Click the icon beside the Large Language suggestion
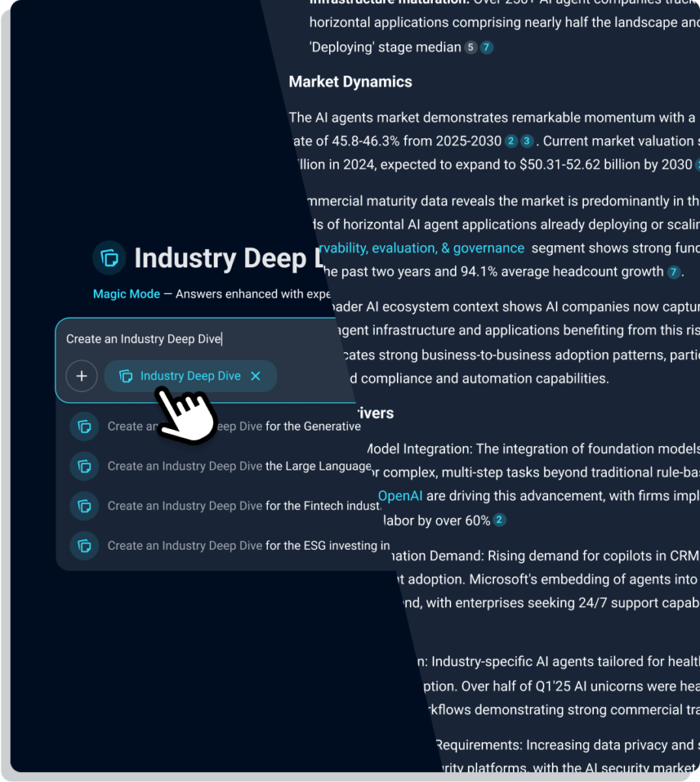Image resolution: width=700 pixels, height=782 pixels. [x=84, y=466]
